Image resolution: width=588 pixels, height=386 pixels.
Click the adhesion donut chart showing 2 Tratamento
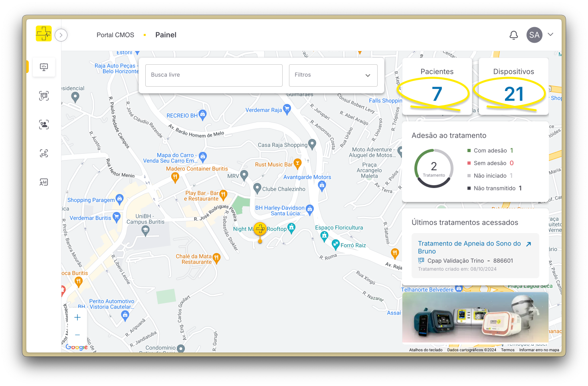pyautogui.click(x=434, y=168)
